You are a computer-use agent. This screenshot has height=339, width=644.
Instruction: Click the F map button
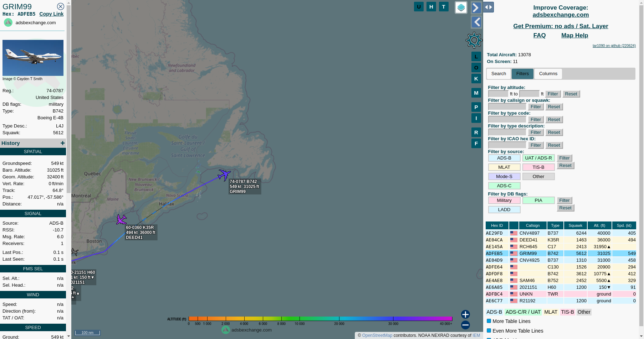click(476, 144)
